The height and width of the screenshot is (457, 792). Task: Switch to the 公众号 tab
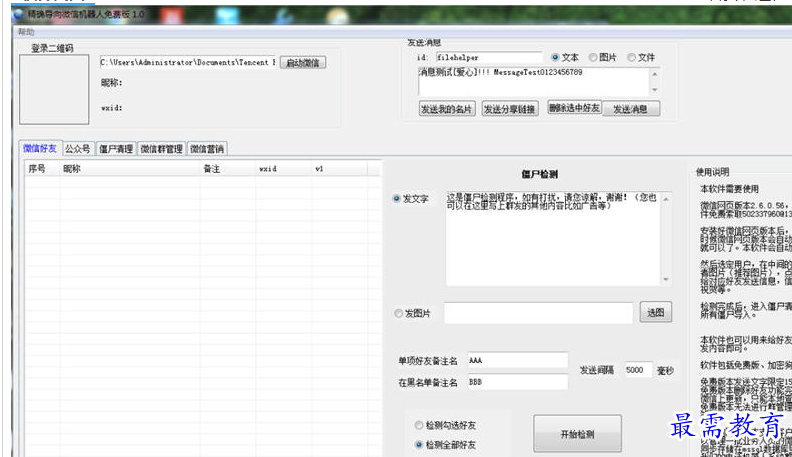tap(77, 148)
